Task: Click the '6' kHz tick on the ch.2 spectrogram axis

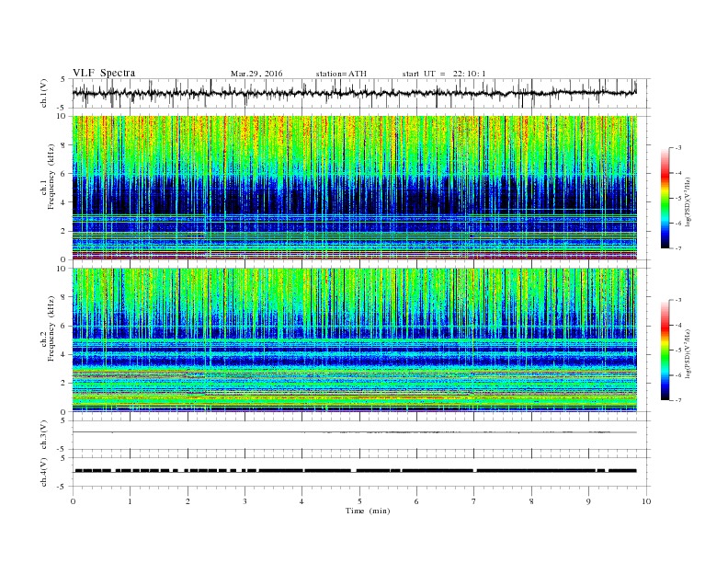Action: pyautogui.click(x=64, y=326)
